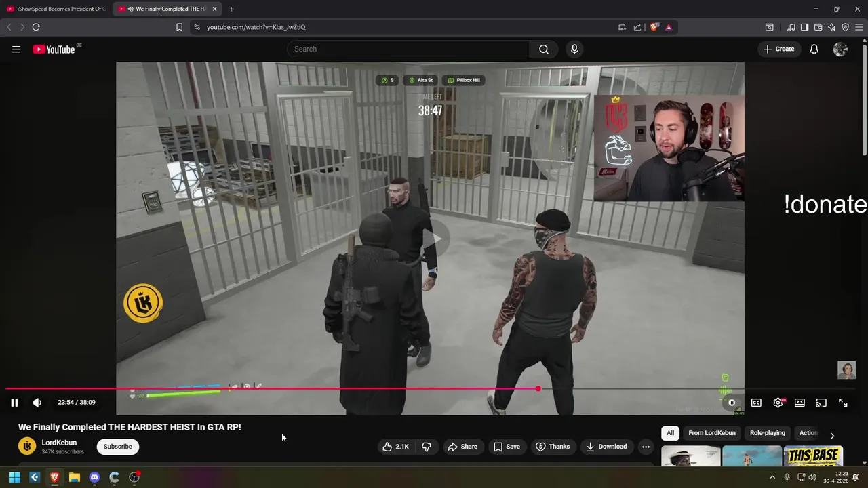Focus the YouTube search box
This screenshot has height=488, width=868.
click(408, 49)
